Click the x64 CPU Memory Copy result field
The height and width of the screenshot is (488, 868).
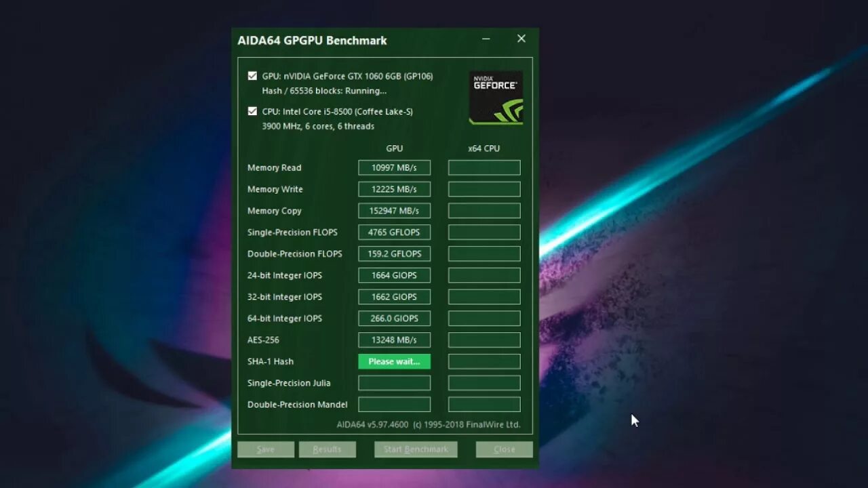484,211
